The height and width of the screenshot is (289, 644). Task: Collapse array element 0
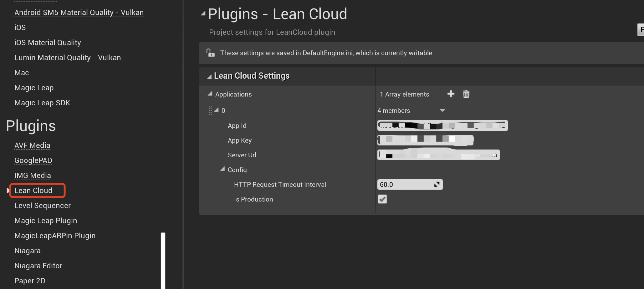(217, 110)
